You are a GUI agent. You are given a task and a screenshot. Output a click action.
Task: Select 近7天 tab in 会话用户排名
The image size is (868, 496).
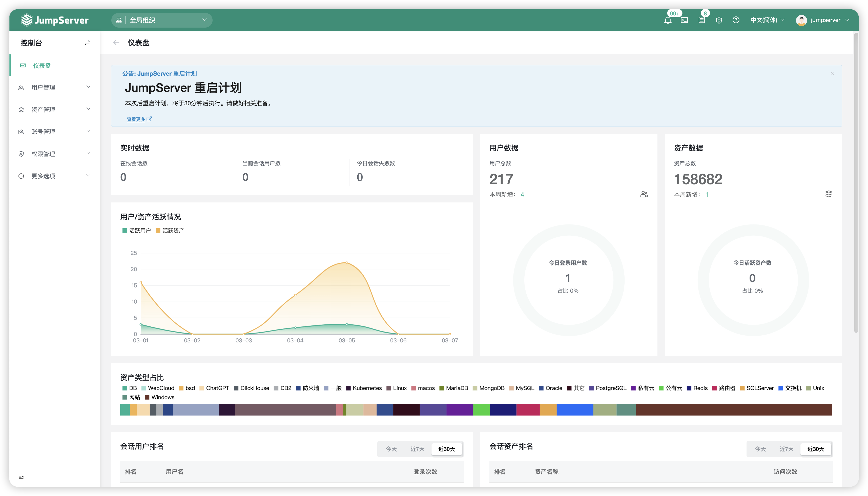[x=417, y=449]
